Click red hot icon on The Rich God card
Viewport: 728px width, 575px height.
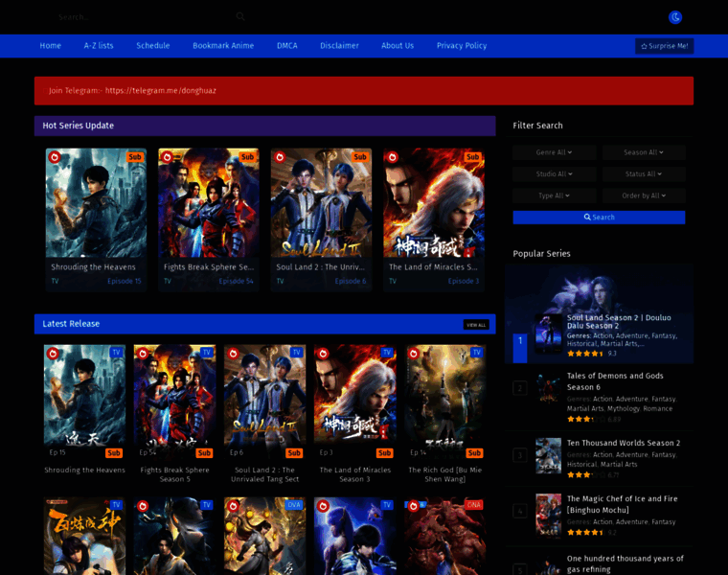point(413,354)
